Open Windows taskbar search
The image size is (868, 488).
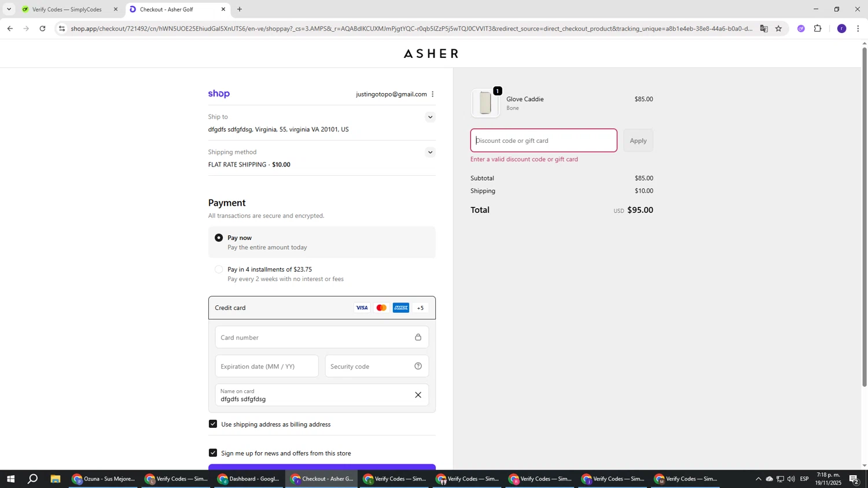[33, 479]
